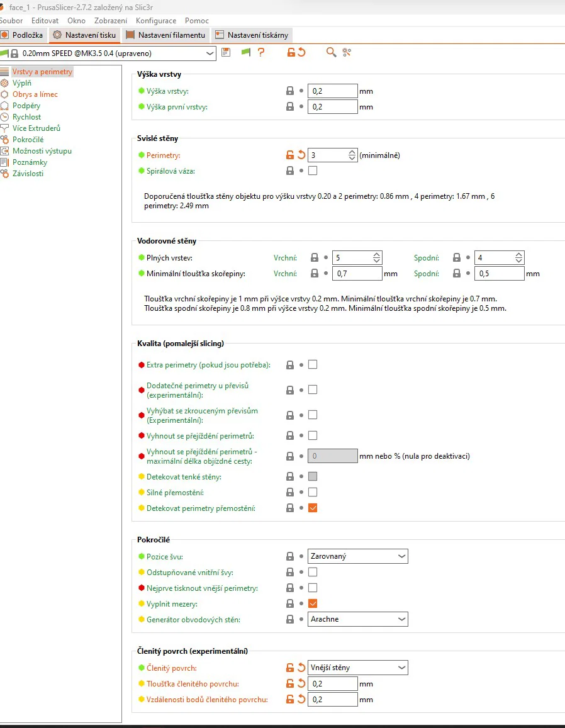Click unlocked padlock beside Členitý povrch

pos(290,668)
